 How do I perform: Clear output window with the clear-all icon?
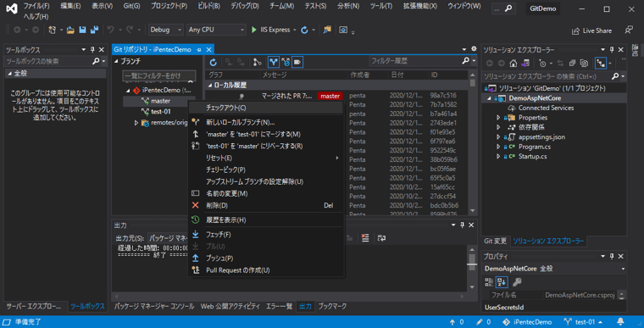pos(365,238)
